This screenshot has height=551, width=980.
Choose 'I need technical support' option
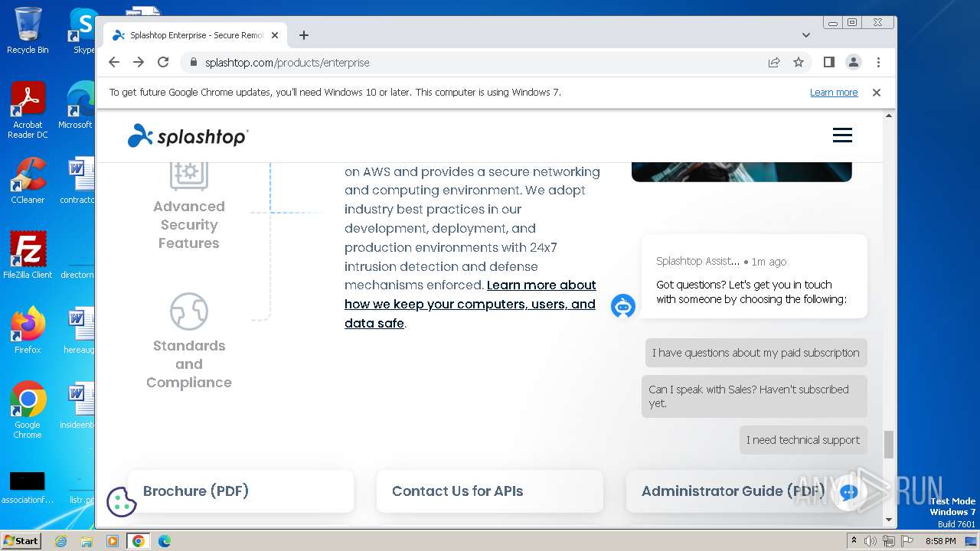click(x=803, y=440)
